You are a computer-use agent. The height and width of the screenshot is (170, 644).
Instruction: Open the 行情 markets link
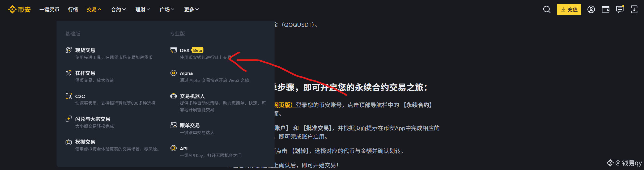pyautogui.click(x=73, y=10)
